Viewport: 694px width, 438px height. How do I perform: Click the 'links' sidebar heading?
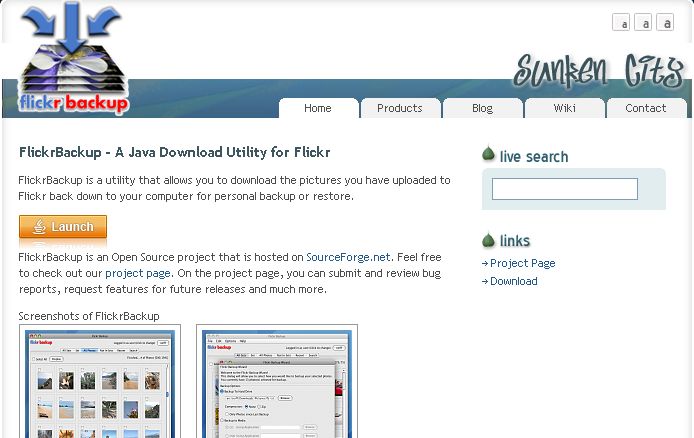515,241
